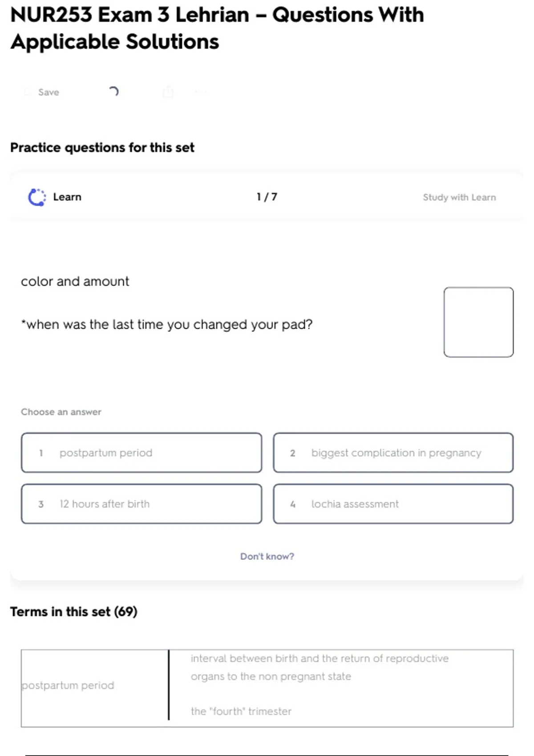Open the three-dots more options menu
This screenshot has height=756, width=534.
200,92
